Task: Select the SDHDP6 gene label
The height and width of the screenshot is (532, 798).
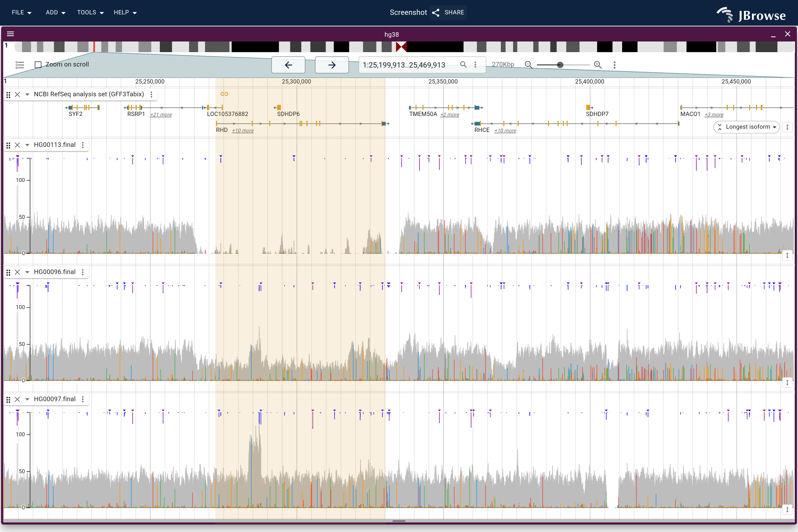Action: pyautogui.click(x=288, y=114)
